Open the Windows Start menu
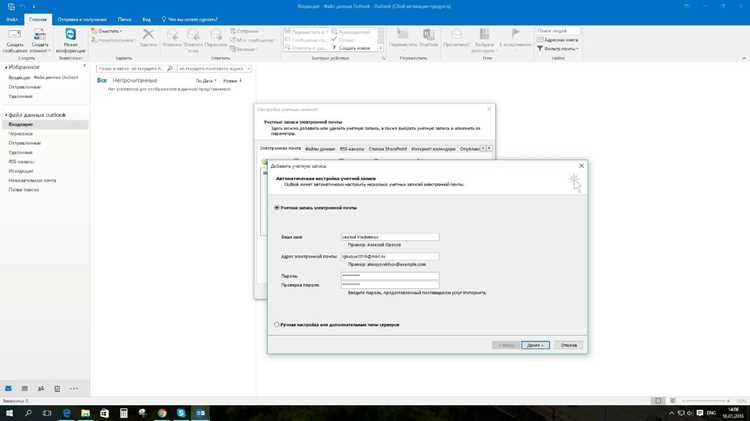Viewport: 750px width, 421px height. tap(9, 413)
